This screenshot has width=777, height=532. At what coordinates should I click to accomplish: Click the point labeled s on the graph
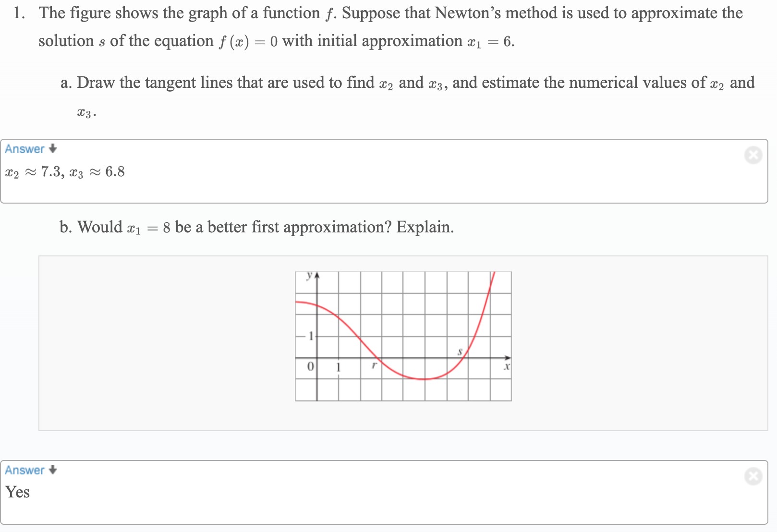pyautogui.click(x=460, y=352)
